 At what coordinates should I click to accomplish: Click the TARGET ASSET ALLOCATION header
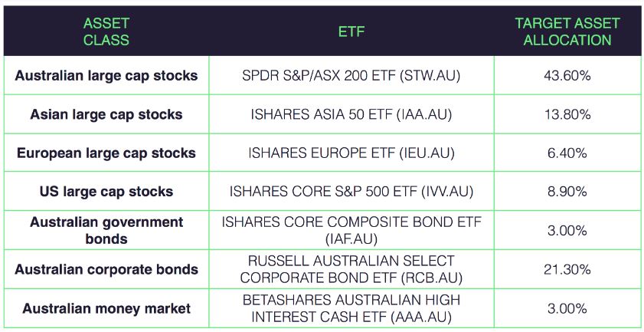567,31
